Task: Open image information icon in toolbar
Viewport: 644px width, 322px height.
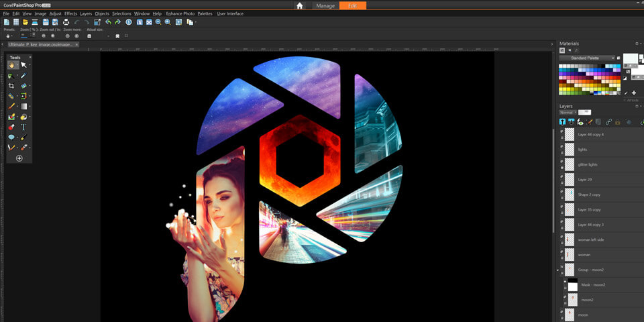Action: (x=129, y=22)
